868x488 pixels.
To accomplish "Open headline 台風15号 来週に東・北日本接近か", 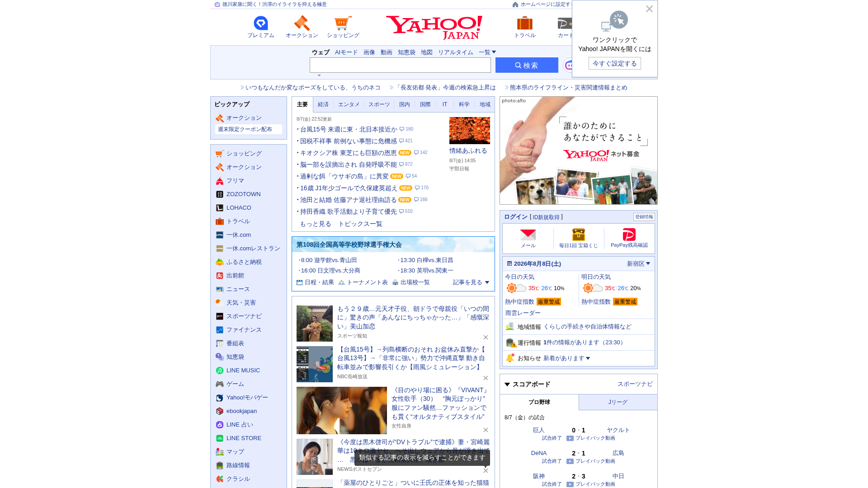I will click(x=349, y=129).
